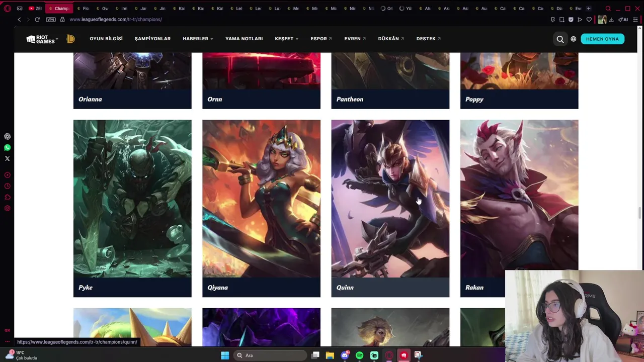Click the page vertical scrollbar thumb
The image size is (644, 362).
[640, 213]
